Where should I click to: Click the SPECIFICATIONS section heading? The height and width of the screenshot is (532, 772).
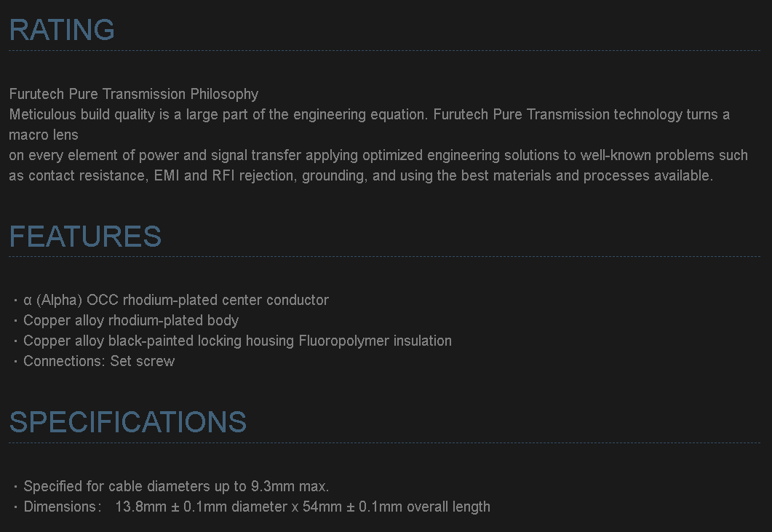tap(128, 422)
